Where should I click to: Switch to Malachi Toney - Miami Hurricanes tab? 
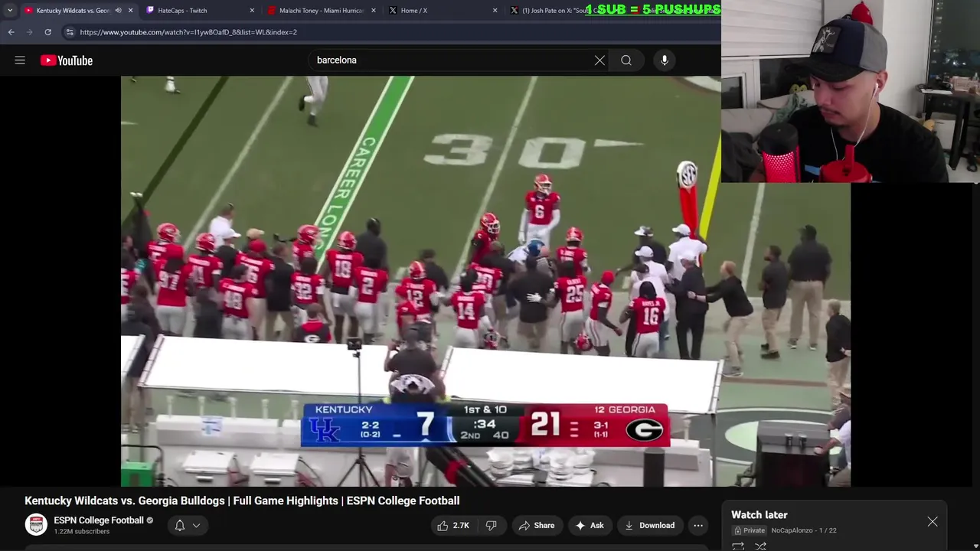pos(322,11)
